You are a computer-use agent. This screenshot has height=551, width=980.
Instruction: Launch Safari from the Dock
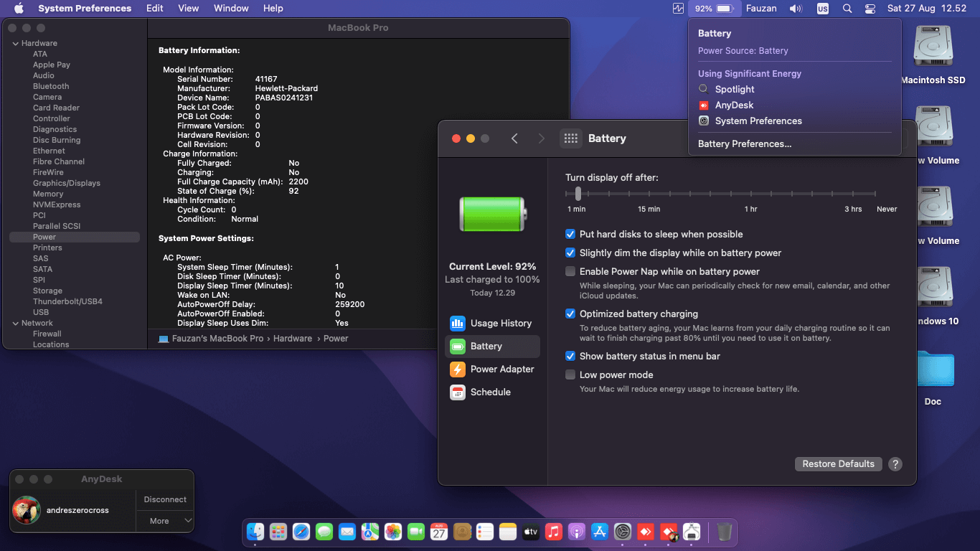(x=301, y=532)
